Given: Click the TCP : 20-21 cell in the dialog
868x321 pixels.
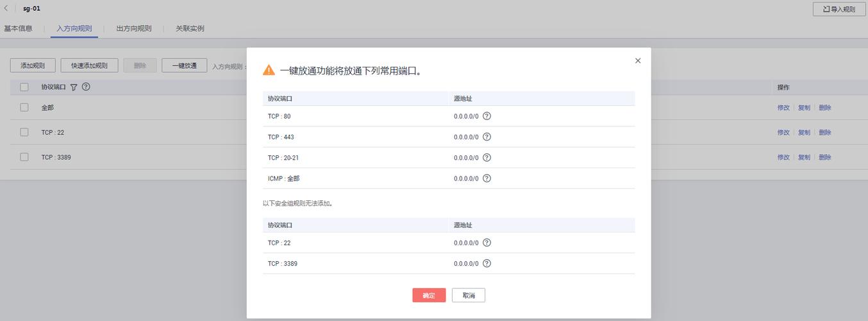Looking at the screenshot, I should click(x=283, y=157).
